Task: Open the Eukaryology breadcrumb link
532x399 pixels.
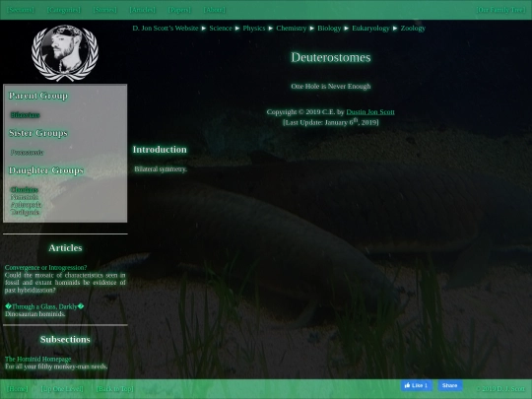Action: [370, 29]
